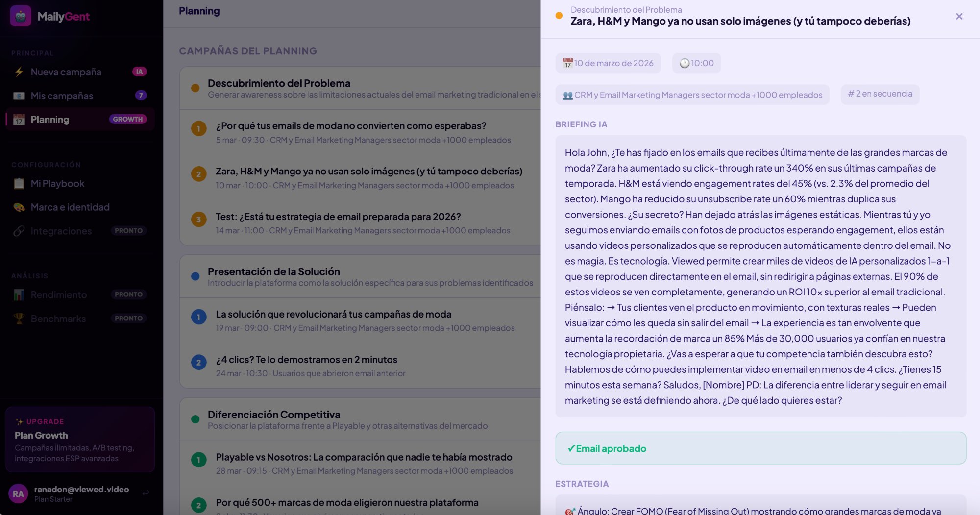980x515 pixels.
Task: Click the target icon in the Estrategia box
Action: (570, 511)
